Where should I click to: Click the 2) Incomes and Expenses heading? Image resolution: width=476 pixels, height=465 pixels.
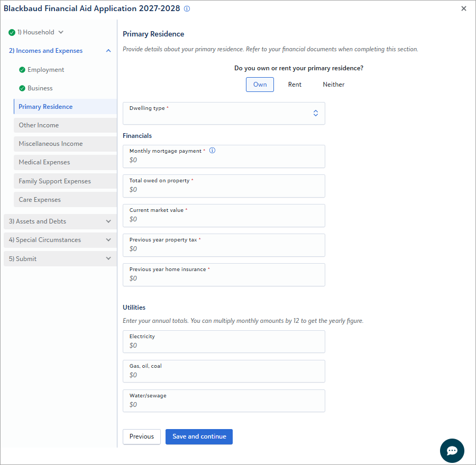click(46, 51)
